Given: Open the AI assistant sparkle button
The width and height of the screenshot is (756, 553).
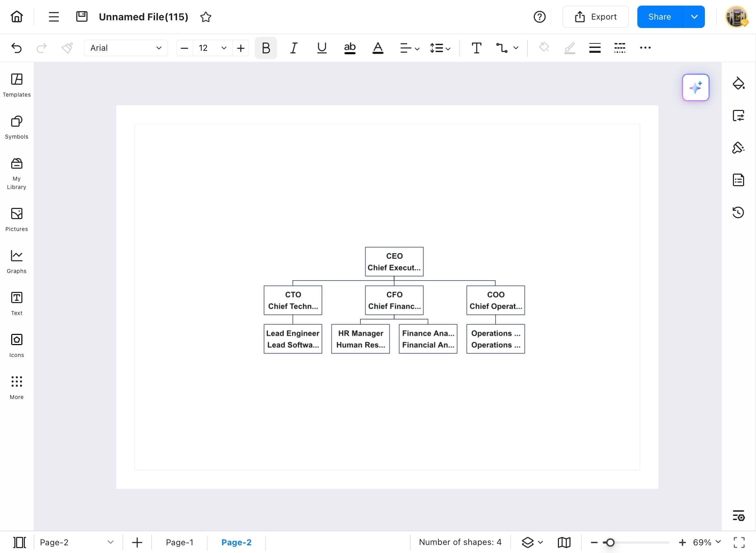Looking at the screenshot, I should (696, 87).
